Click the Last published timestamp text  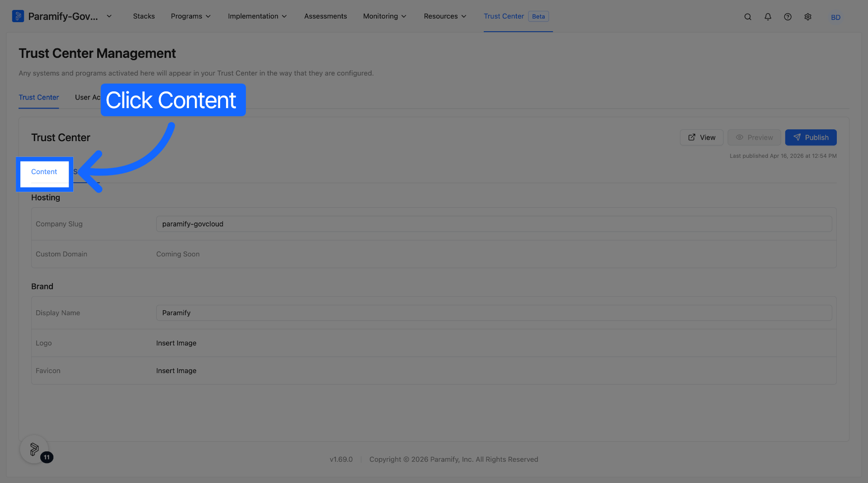point(783,156)
